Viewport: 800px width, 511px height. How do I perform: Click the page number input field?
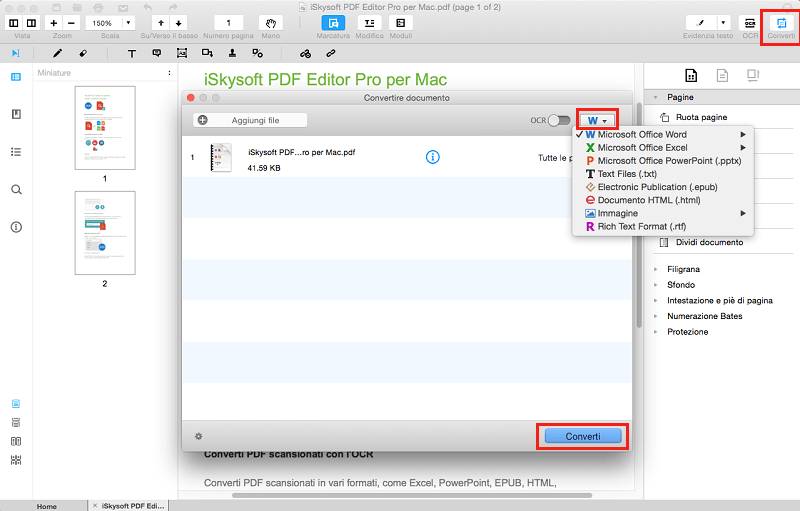tap(228, 23)
